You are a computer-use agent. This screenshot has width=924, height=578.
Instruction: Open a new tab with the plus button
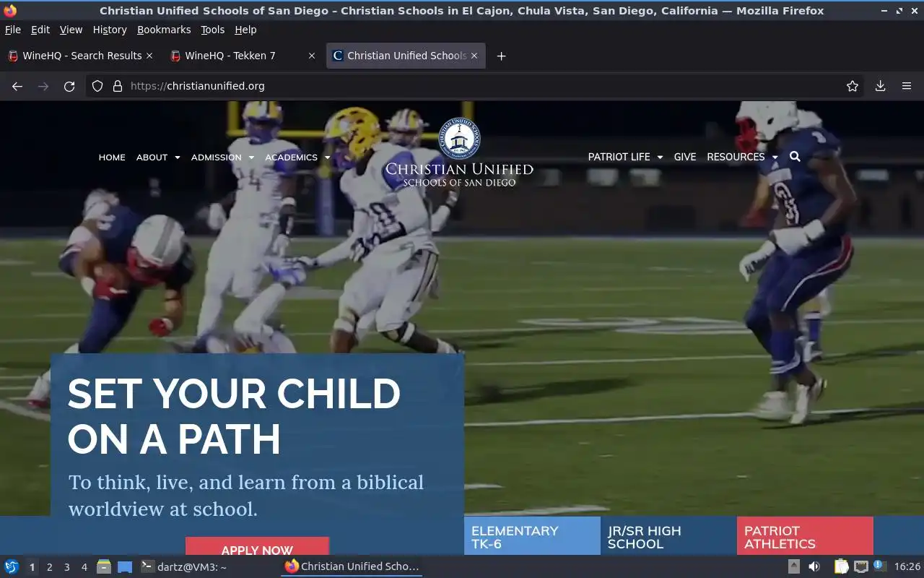(501, 56)
